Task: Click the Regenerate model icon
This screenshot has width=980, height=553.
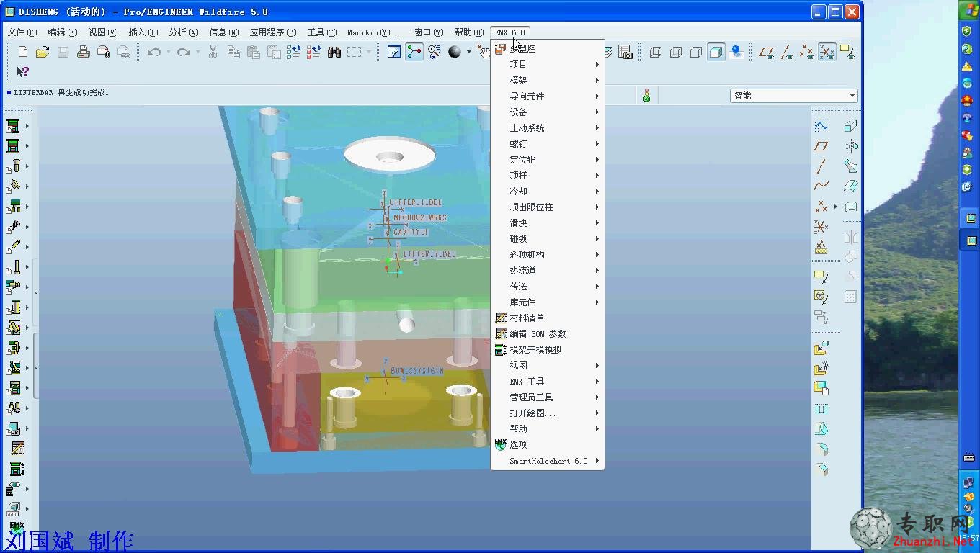Action: [294, 52]
